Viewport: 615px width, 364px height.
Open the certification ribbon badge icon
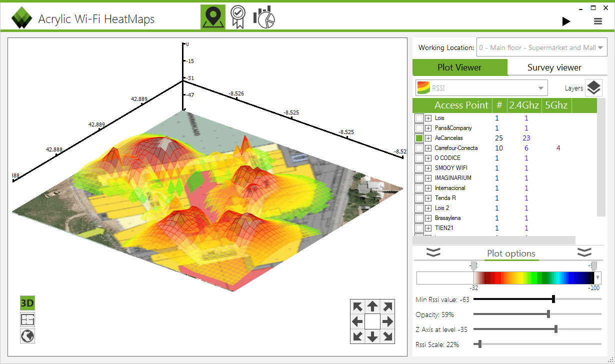coord(238,17)
